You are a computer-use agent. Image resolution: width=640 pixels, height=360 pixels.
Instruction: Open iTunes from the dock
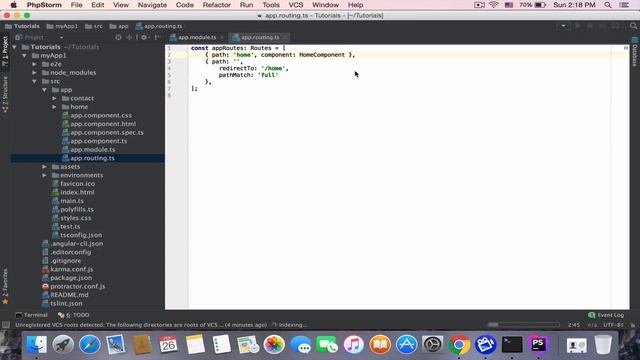point(353,345)
